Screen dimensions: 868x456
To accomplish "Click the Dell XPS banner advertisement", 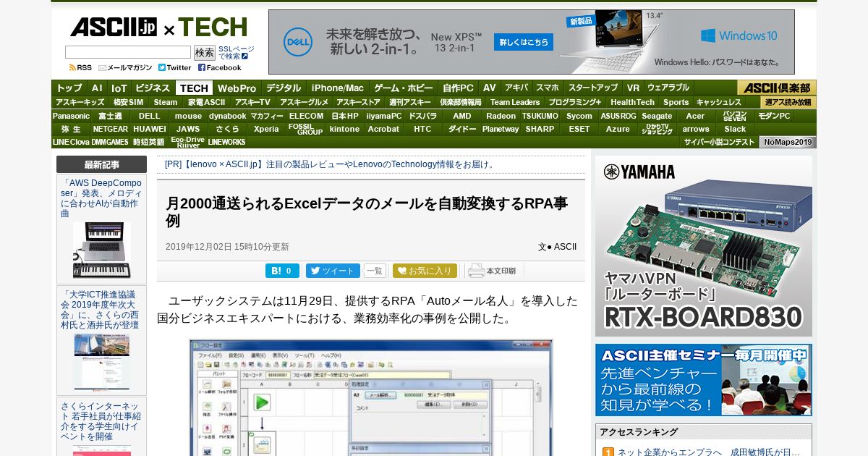I will (x=531, y=42).
